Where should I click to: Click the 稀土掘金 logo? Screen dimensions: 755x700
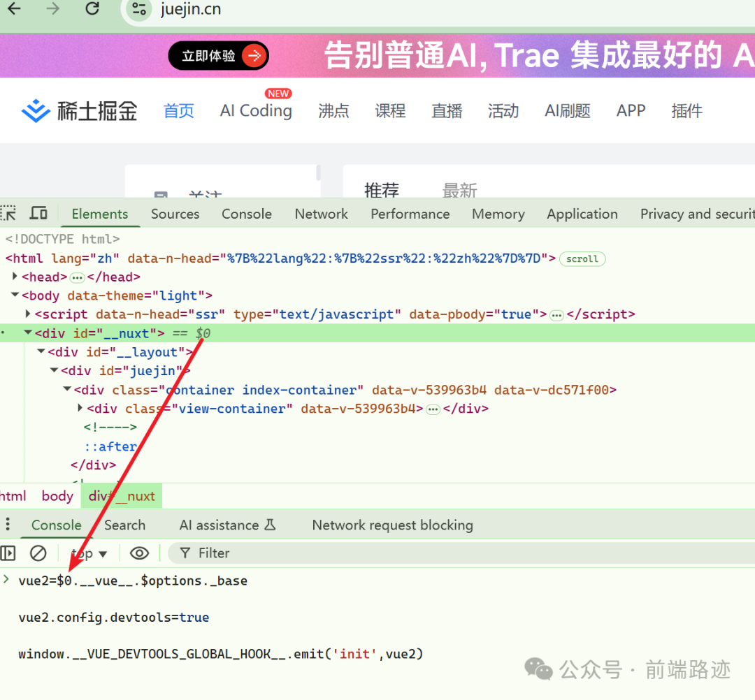coord(80,111)
